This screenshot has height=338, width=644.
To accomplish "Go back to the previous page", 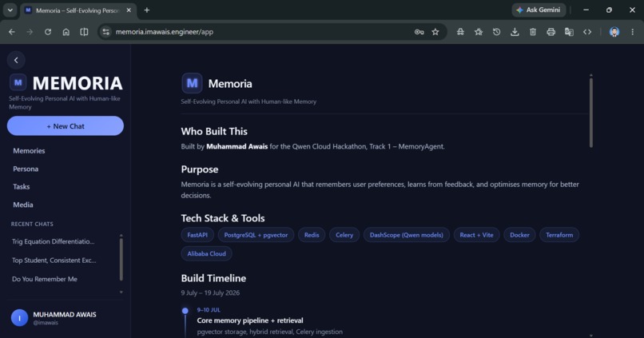I will coord(12,32).
